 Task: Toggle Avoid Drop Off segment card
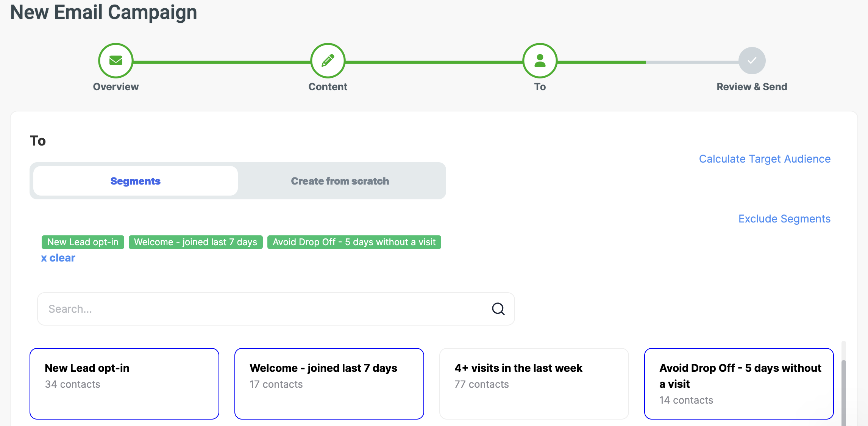[739, 384]
